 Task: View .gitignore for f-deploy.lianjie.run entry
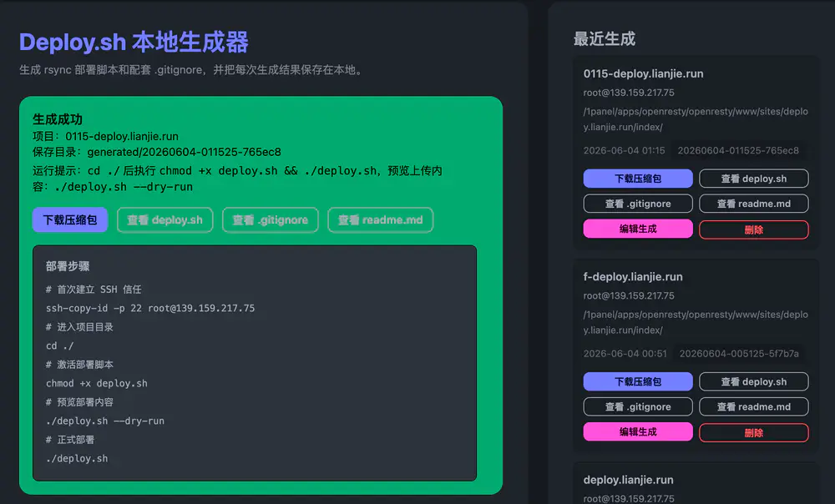pos(638,406)
